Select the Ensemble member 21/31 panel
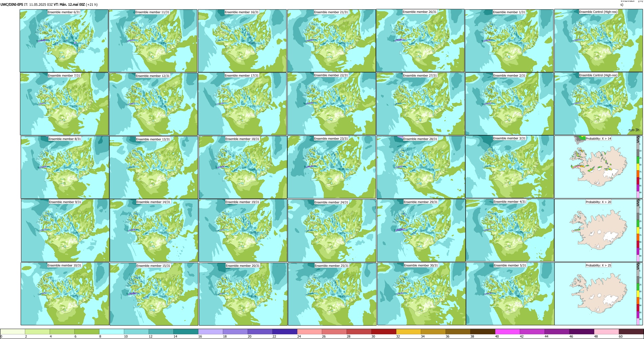The width and height of the screenshot is (644, 339). click(331, 41)
